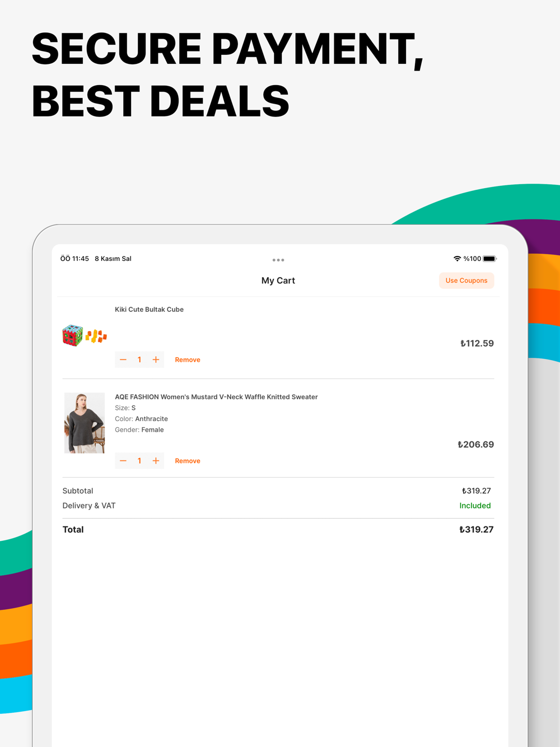Remove AQE FASHION sweater from cart

(188, 461)
